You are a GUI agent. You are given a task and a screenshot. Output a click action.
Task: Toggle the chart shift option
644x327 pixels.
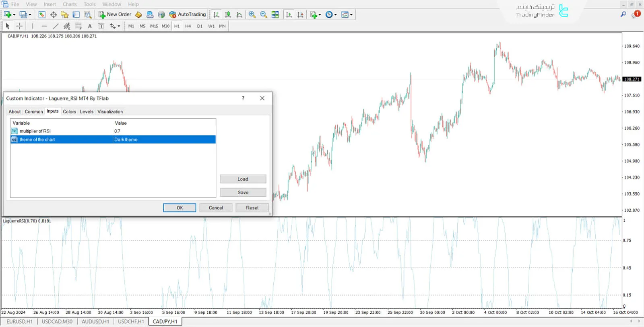tap(300, 14)
